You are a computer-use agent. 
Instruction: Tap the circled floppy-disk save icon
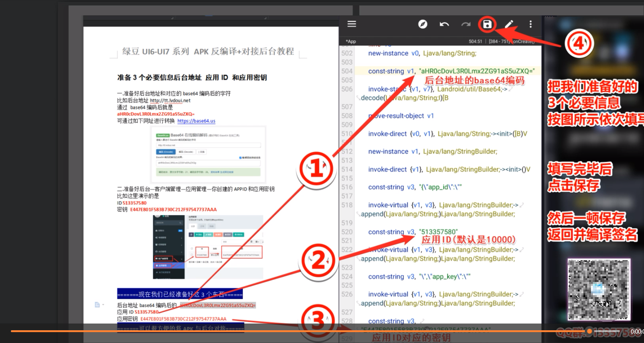tap(487, 24)
